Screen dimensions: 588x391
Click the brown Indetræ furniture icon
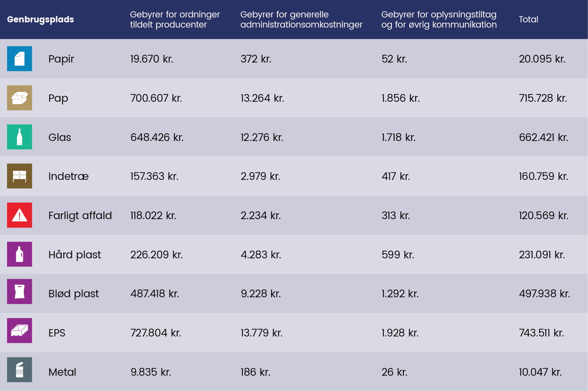point(19,176)
